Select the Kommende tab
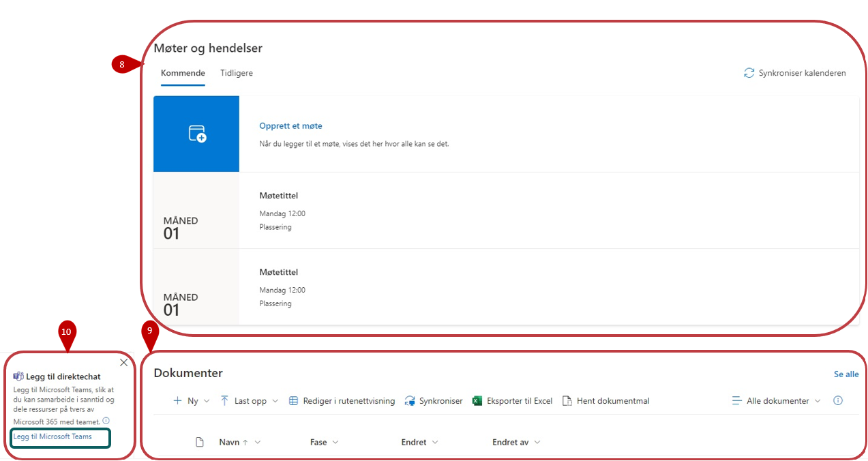This screenshot has width=868, height=461. tap(183, 73)
